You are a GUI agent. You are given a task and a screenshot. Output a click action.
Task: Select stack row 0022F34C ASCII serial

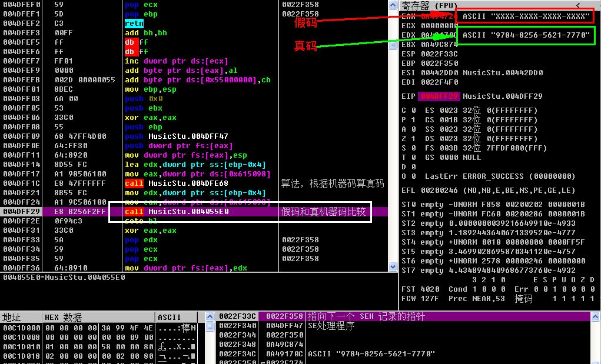pyautogui.click(x=404, y=353)
